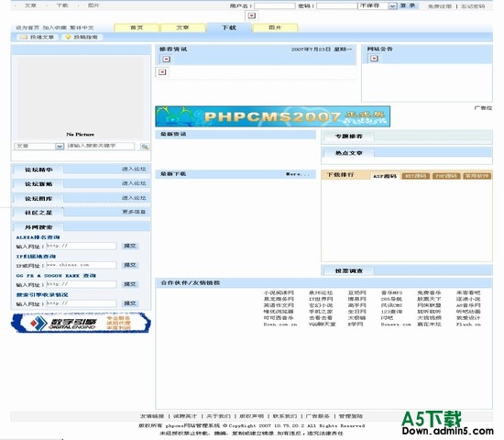This screenshot has height=440, width=504.
Task: Click the 投递文章 envelope icon
Action: pos(23,38)
